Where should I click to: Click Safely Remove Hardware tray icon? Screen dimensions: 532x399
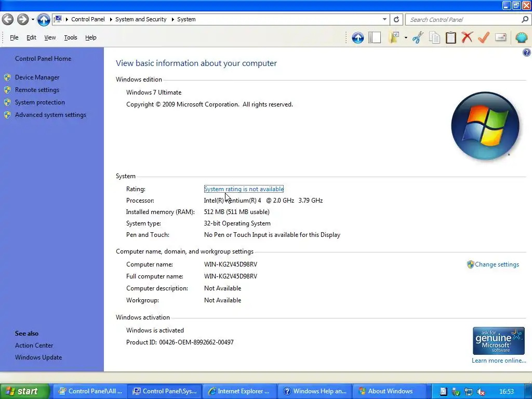click(x=456, y=392)
